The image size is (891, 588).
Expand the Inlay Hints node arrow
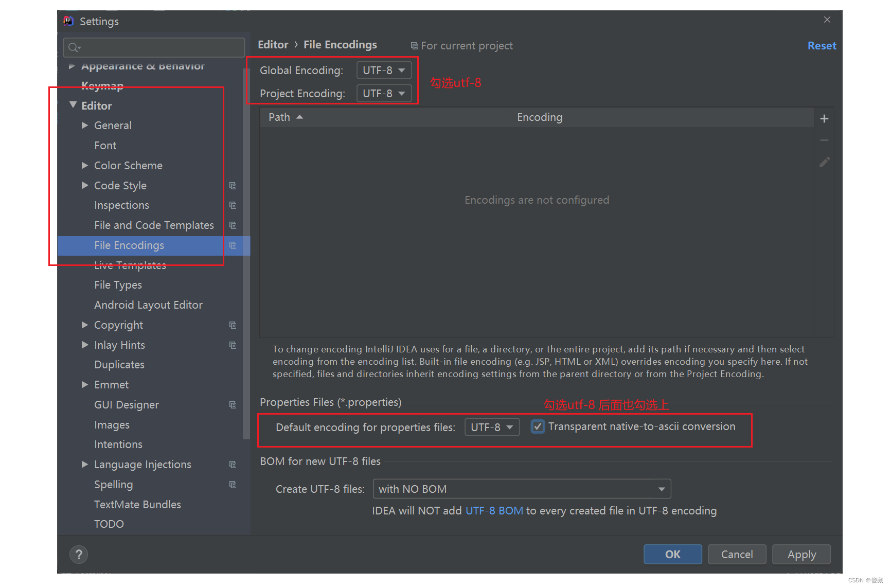point(85,345)
